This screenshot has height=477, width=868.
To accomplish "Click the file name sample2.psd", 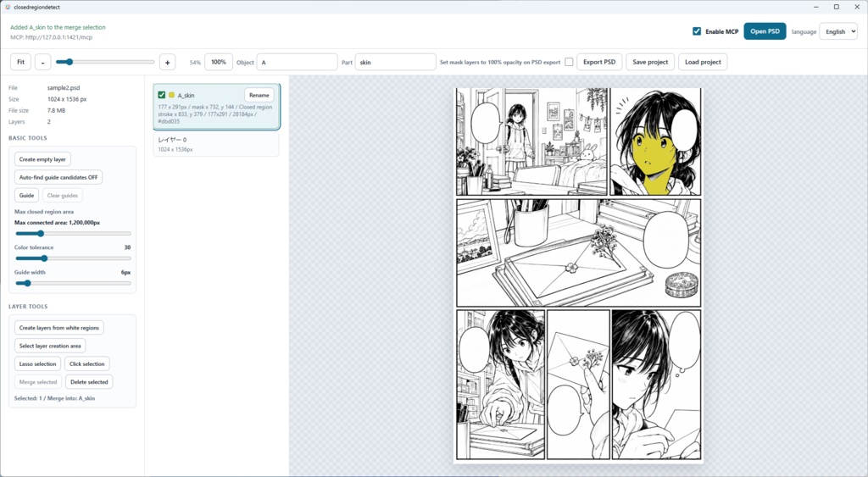I will point(64,87).
